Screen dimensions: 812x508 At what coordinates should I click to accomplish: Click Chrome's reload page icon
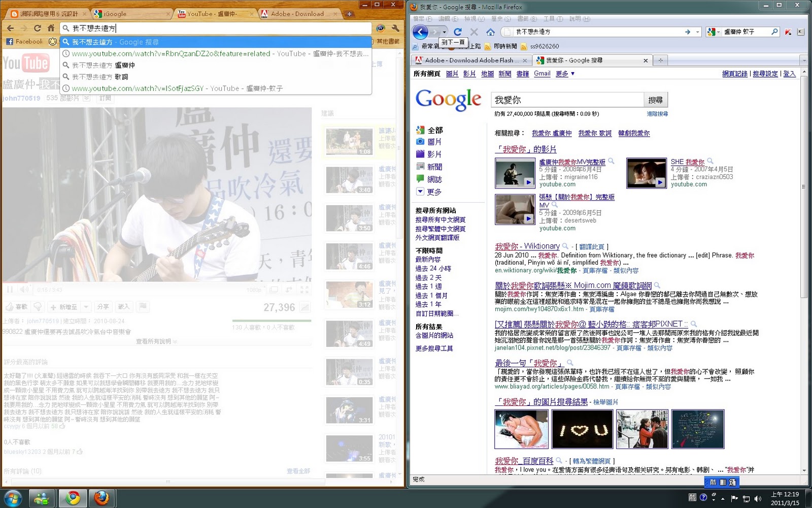click(x=37, y=28)
